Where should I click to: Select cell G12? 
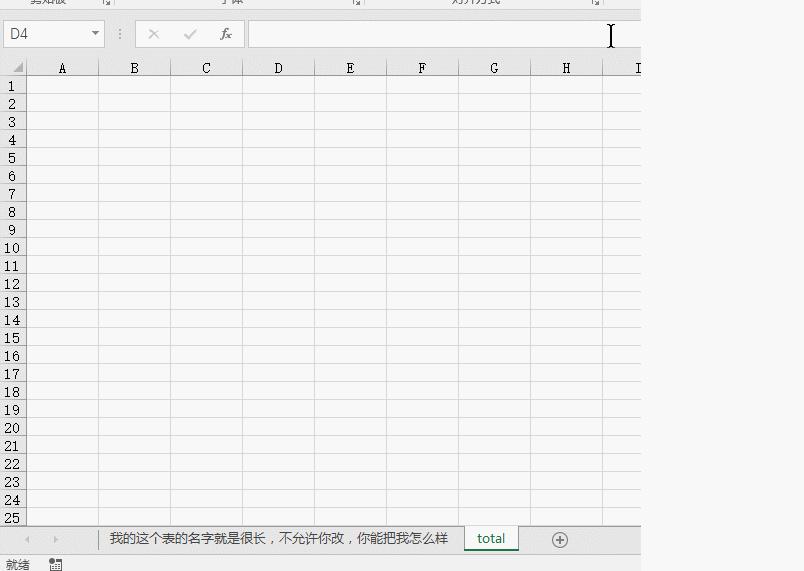(494, 283)
